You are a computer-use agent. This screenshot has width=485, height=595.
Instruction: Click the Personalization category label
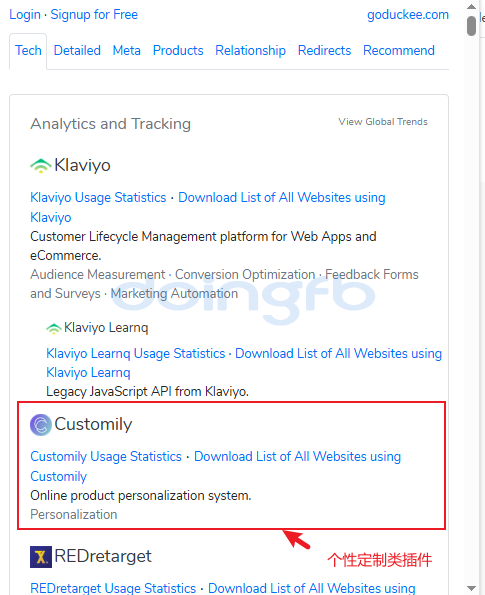(x=74, y=515)
